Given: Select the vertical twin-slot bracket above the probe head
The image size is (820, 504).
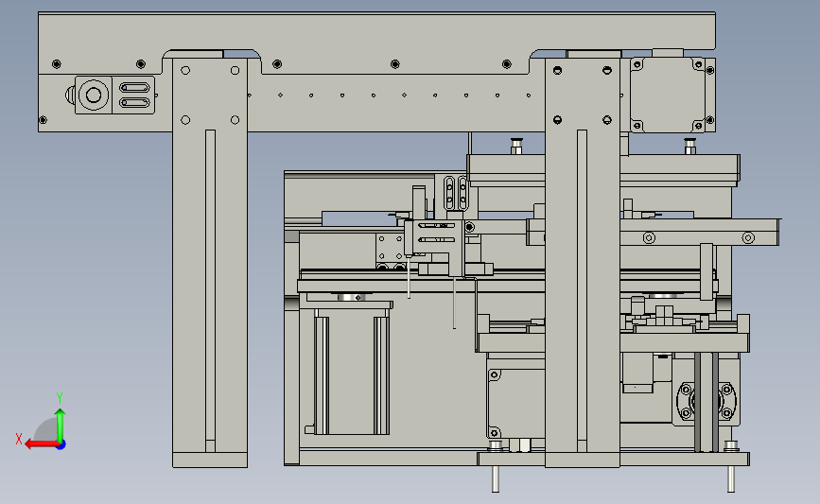Looking at the screenshot, I should pyautogui.click(x=456, y=193).
